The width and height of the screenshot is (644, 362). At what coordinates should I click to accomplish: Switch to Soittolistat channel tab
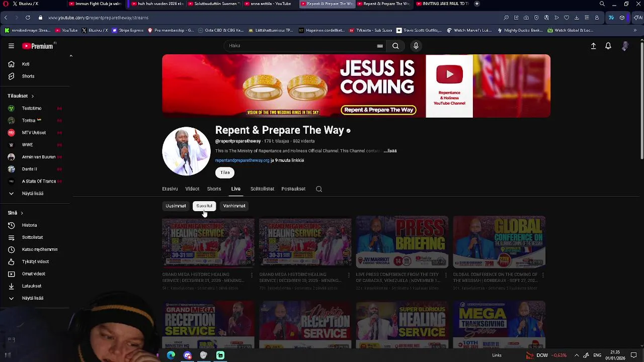click(262, 189)
